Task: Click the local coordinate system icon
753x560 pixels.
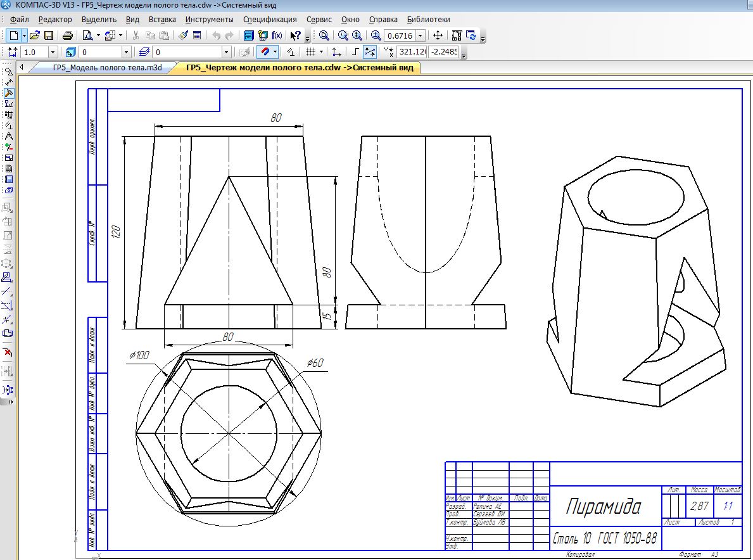Action: 337,52
